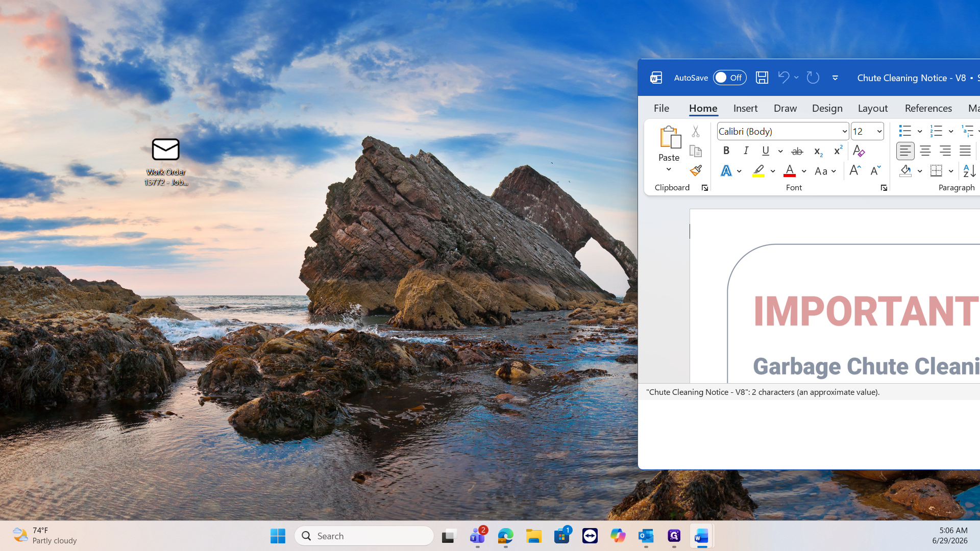Viewport: 980px width, 551px height.
Task: Toggle Bold formatting
Action: [726, 151]
